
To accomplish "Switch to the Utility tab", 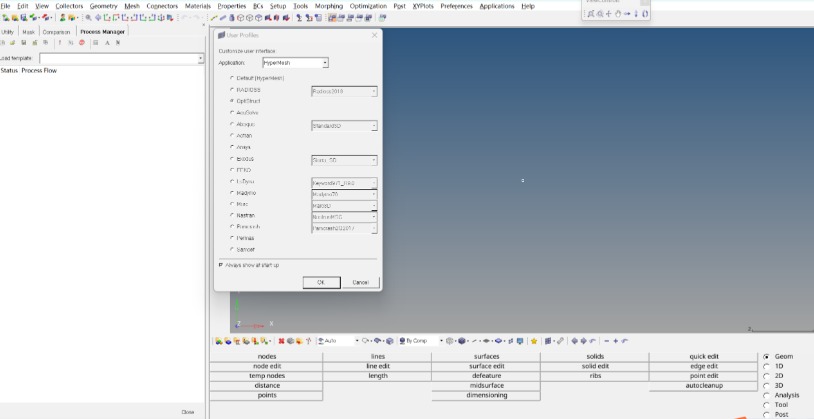I will (8, 31).
